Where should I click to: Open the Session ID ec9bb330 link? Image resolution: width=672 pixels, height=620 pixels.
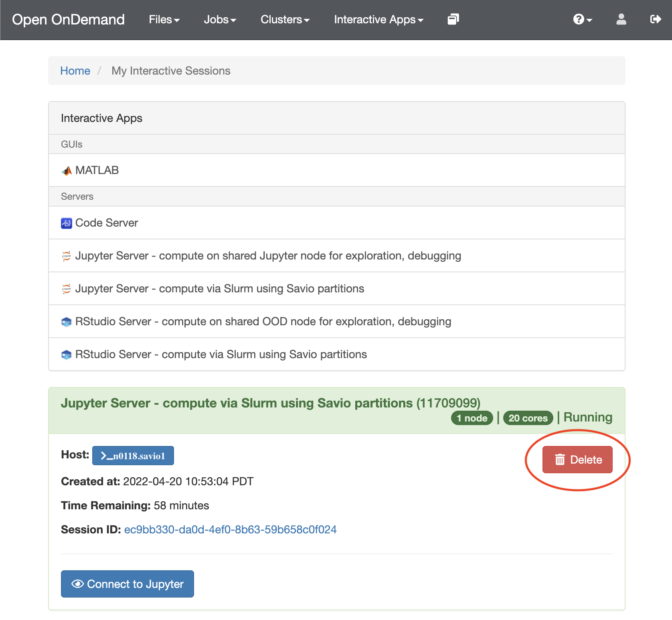(x=231, y=530)
